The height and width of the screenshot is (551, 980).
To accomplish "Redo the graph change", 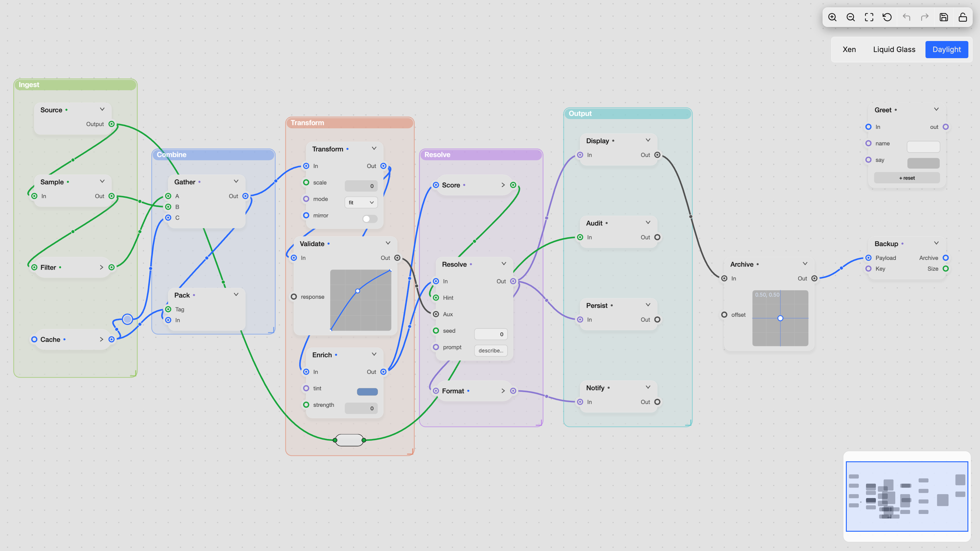I will click(925, 17).
